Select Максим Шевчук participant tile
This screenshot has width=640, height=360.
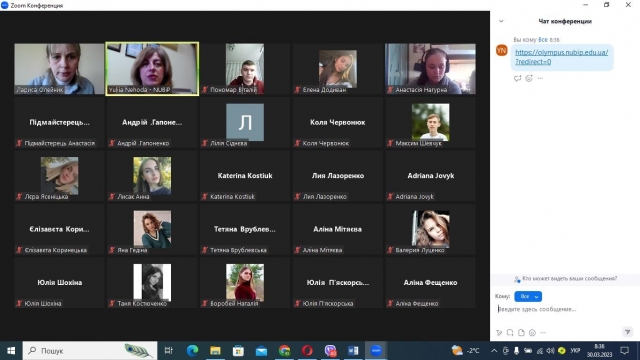[x=430, y=122]
